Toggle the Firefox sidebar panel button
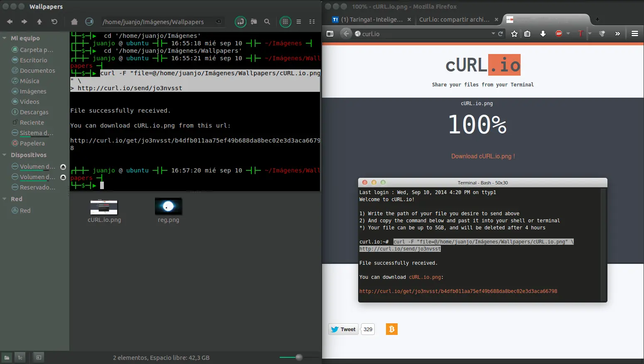 330,34
